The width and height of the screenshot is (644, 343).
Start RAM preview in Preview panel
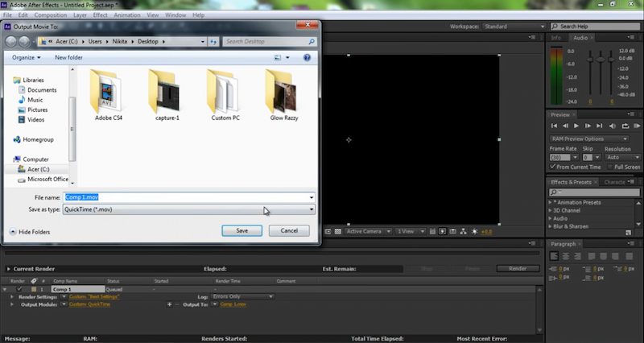tap(637, 126)
